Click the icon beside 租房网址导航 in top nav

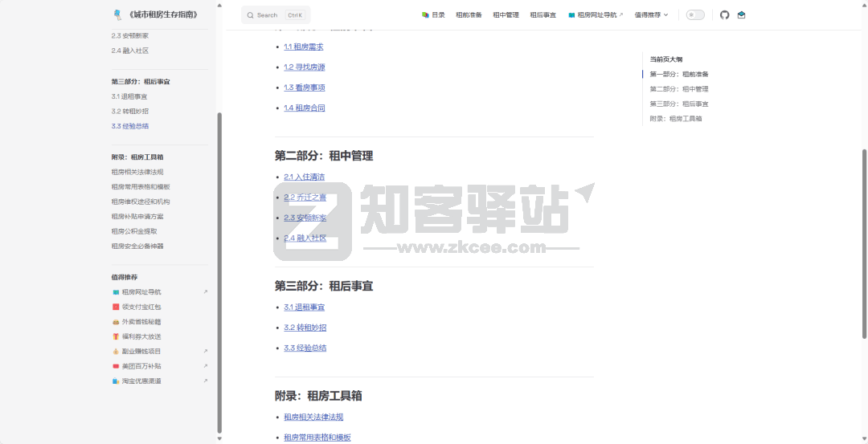tap(572, 15)
